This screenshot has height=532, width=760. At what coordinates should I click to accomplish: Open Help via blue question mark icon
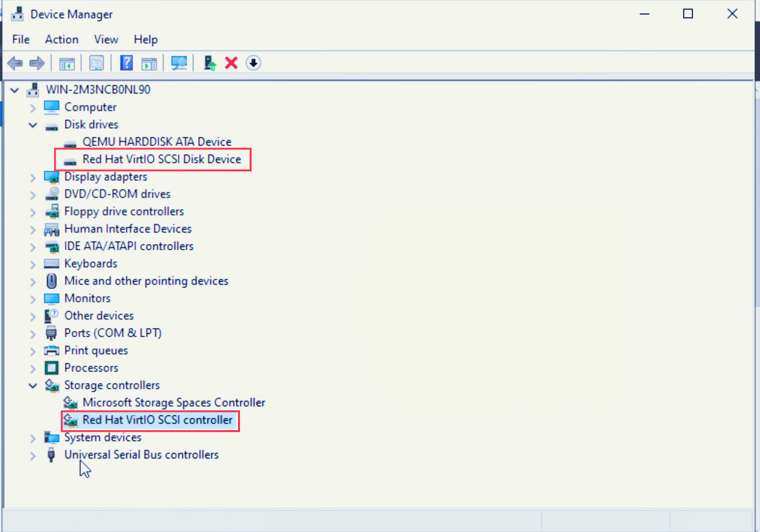point(126,63)
